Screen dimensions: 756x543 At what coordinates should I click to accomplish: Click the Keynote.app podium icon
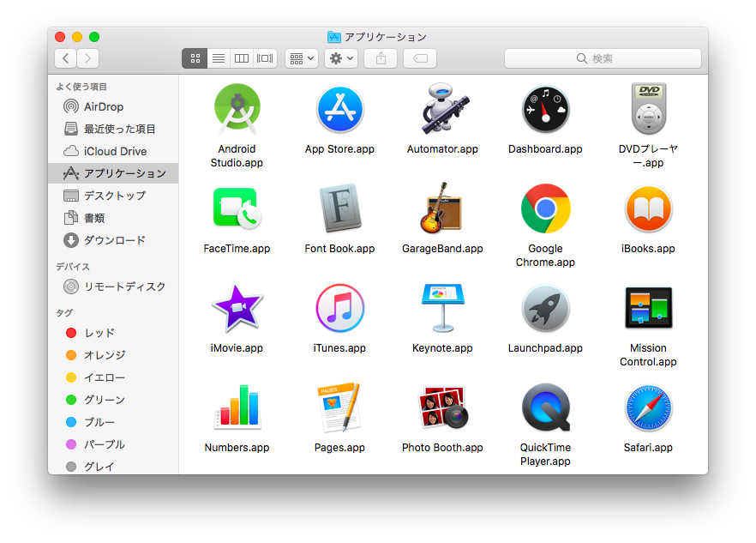(x=442, y=308)
